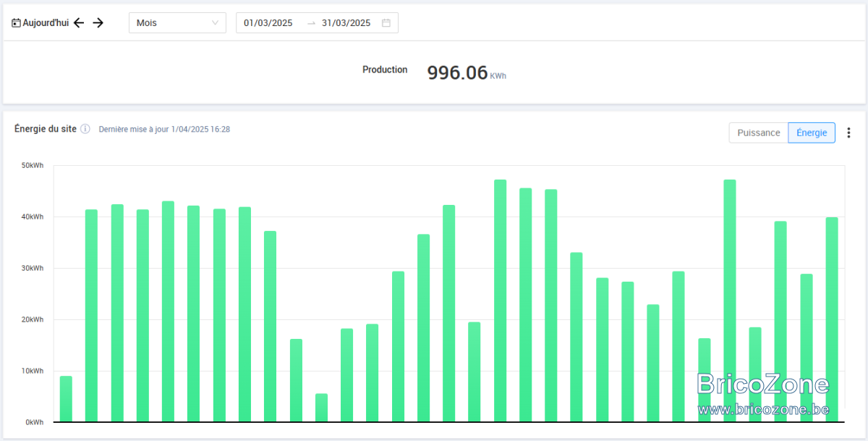Click the info icon beside Énergie du site
Image resolution: width=868 pixels, height=441 pixels.
coord(85,129)
